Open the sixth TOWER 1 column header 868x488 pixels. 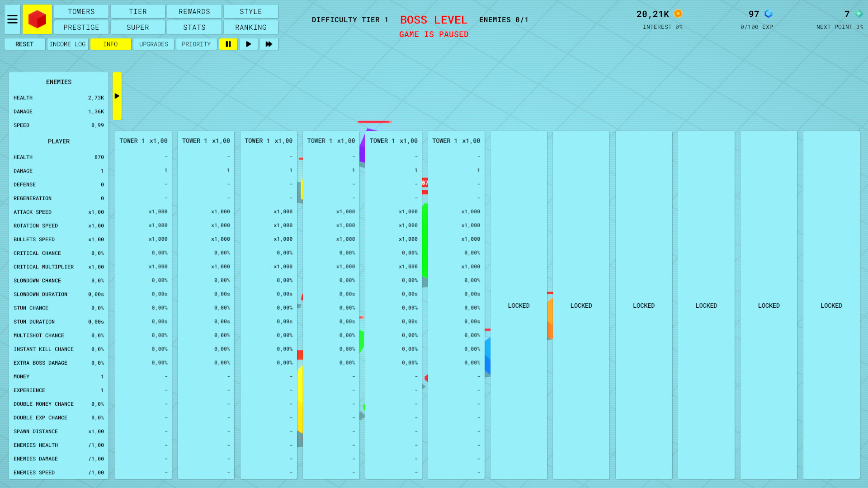(456, 141)
